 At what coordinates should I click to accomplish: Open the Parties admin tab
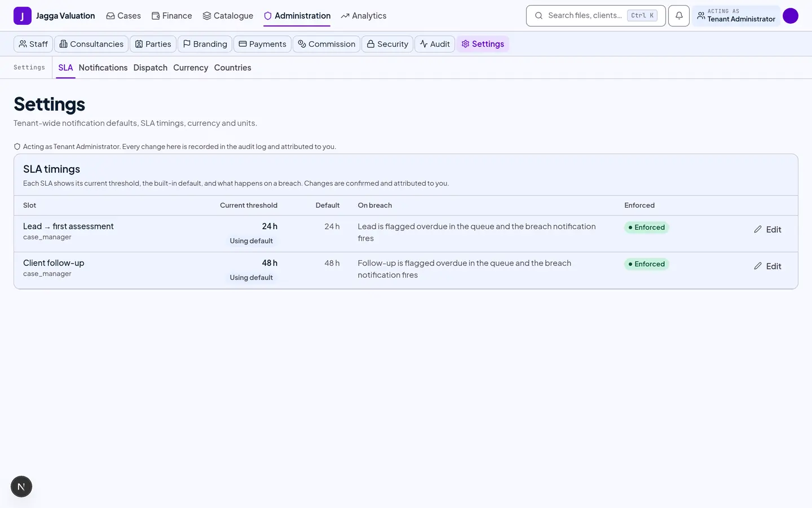pyautogui.click(x=153, y=44)
